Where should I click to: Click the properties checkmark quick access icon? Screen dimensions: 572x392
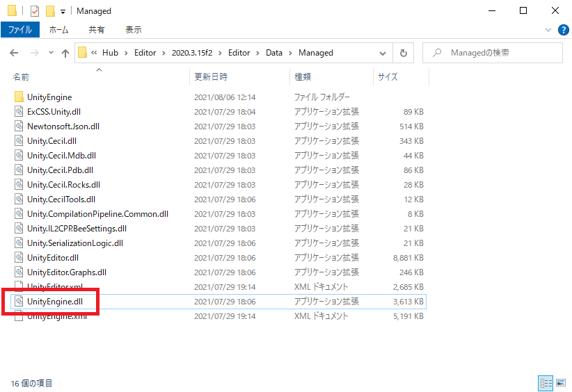click(35, 11)
